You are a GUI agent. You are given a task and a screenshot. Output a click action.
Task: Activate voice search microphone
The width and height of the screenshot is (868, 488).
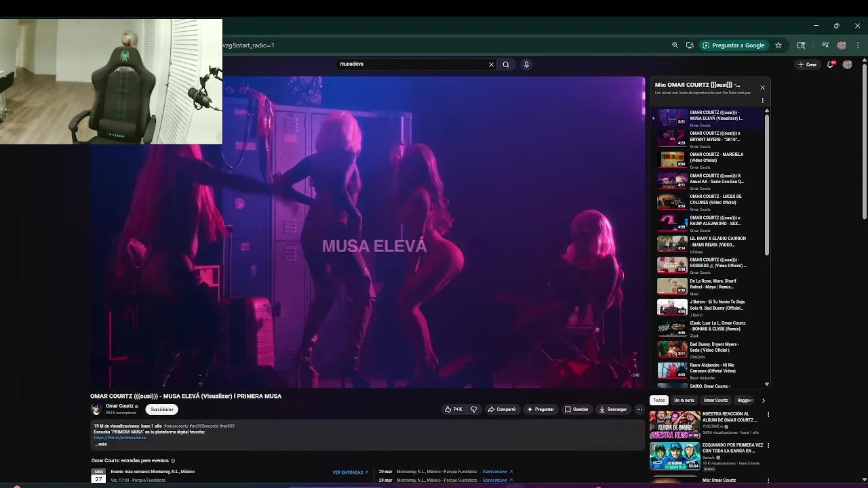click(526, 64)
